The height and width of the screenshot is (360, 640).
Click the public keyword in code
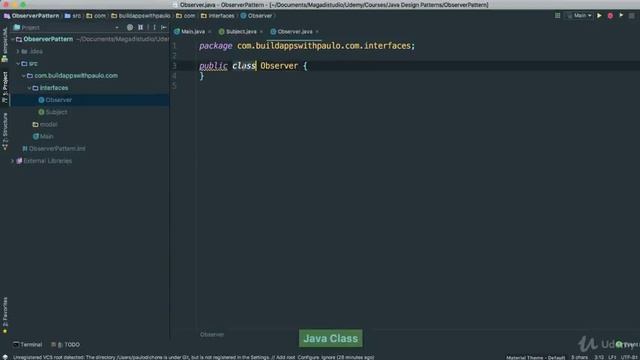[x=213, y=66]
